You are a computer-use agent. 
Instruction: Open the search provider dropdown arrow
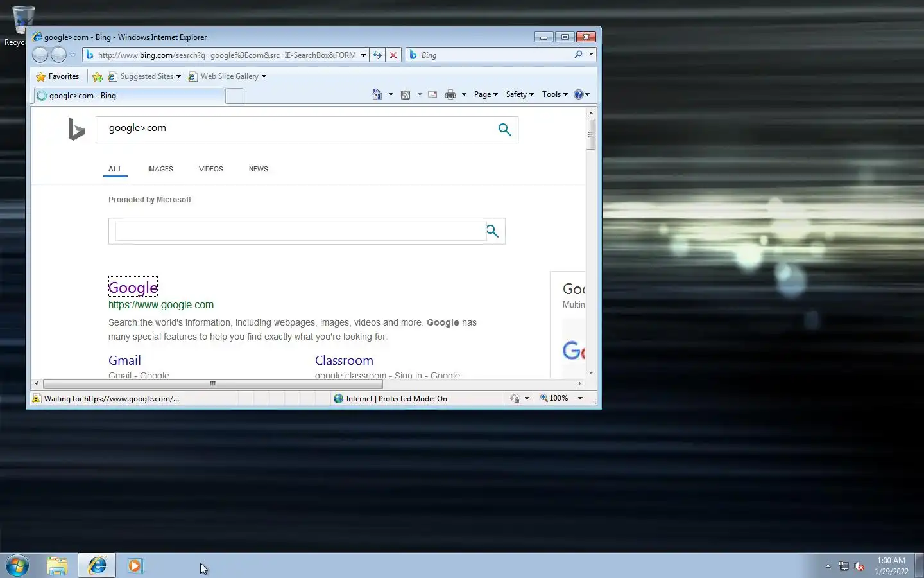(x=591, y=55)
